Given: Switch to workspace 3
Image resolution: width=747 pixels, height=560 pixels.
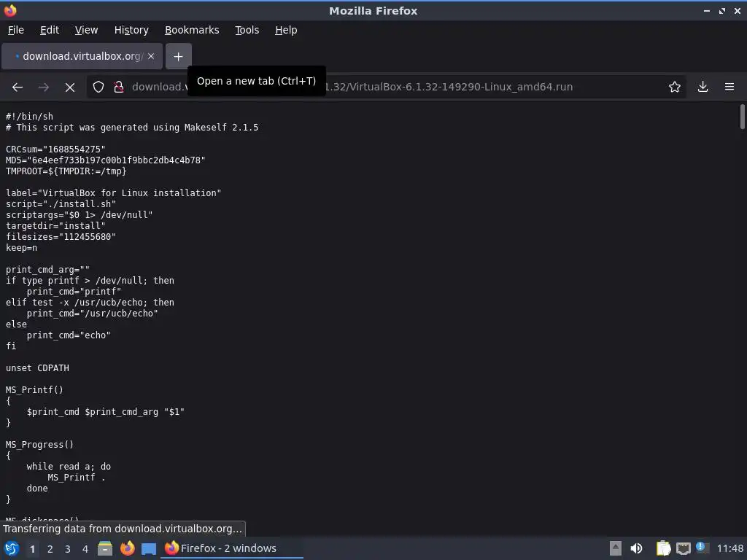Looking at the screenshot, I should 68,549.
